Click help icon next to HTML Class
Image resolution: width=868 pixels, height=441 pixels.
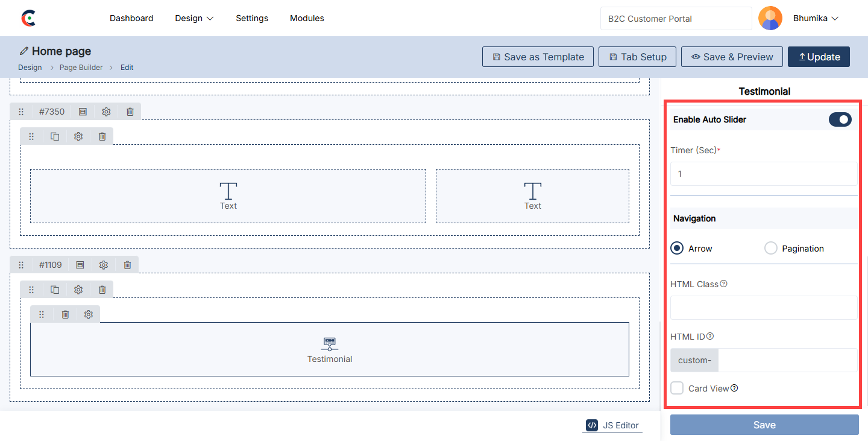724,284
